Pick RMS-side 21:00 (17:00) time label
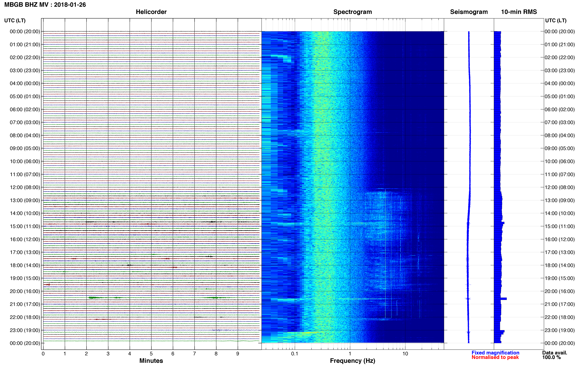Viewport: 588px width, 368px height. click(560, 304)
